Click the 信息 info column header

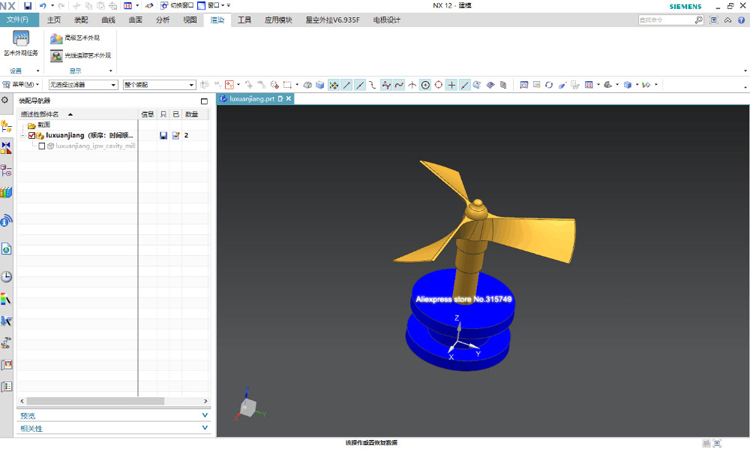[148, 114]
